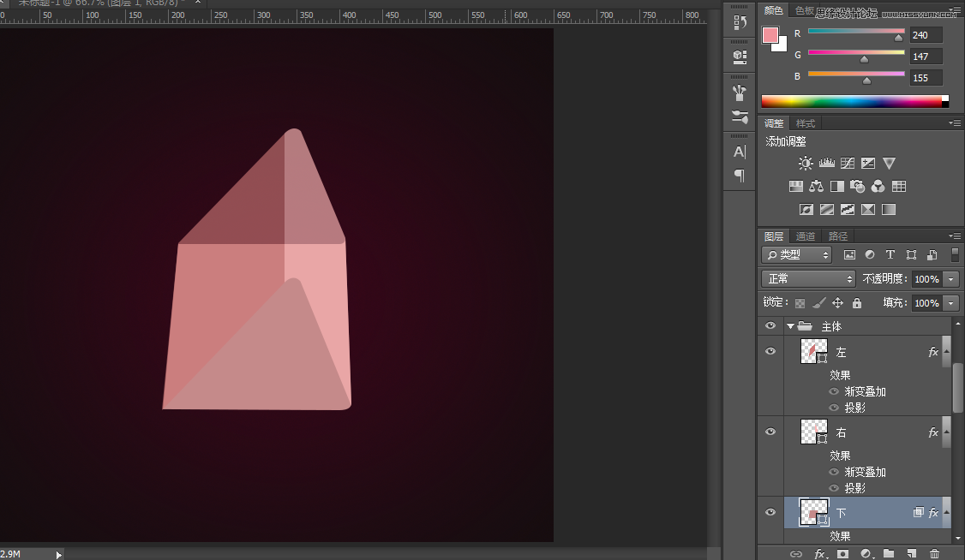The image size is (965, 560).
Task: Open the Brush presets panel icon
Action: tap(739, 92)
